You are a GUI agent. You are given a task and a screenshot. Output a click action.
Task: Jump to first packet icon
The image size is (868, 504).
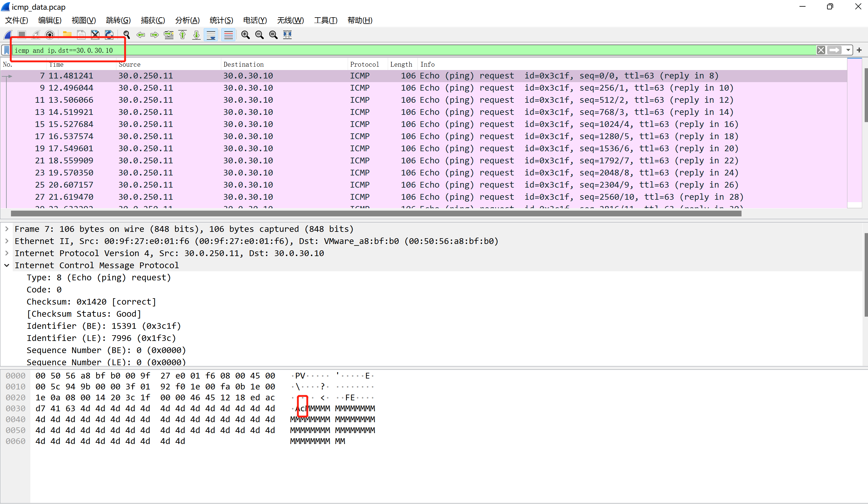pyautogui.click(x=183, y=35)
